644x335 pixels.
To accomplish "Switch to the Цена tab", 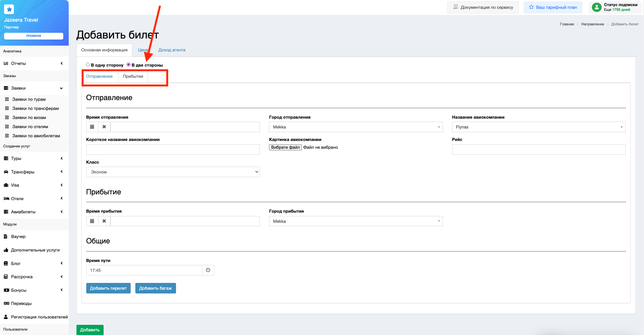I will [x=142, y=50].
